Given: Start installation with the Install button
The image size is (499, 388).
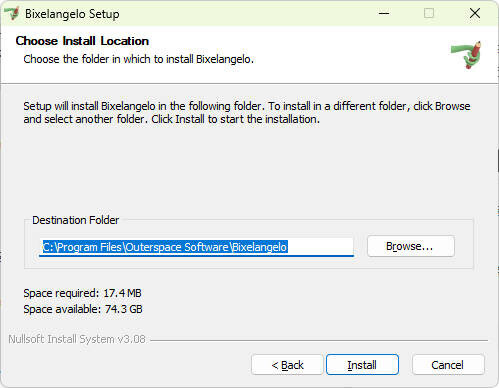Looking at the screenshot, I should (x=362, y=365).
